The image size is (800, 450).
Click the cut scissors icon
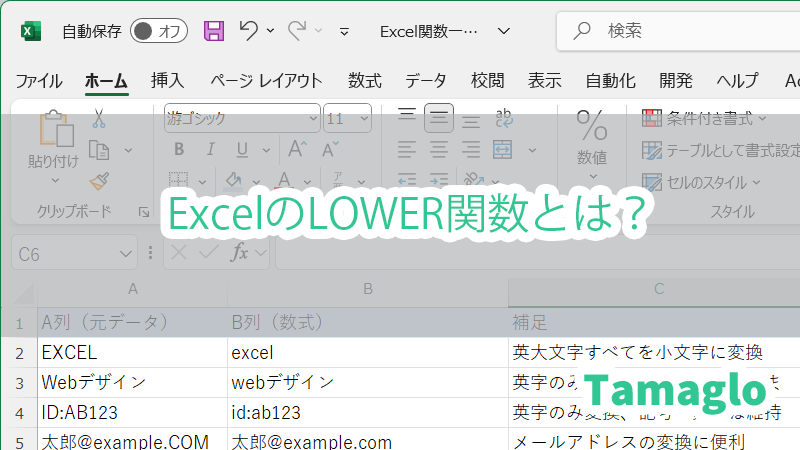pyautogui.click(x=98, y=118)
